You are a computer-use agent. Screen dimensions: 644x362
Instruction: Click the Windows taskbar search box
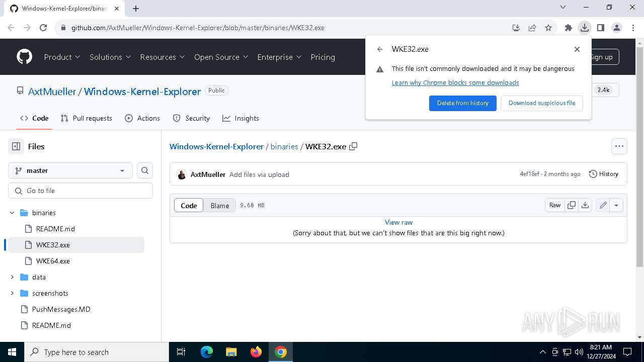[x=97, y=352]
